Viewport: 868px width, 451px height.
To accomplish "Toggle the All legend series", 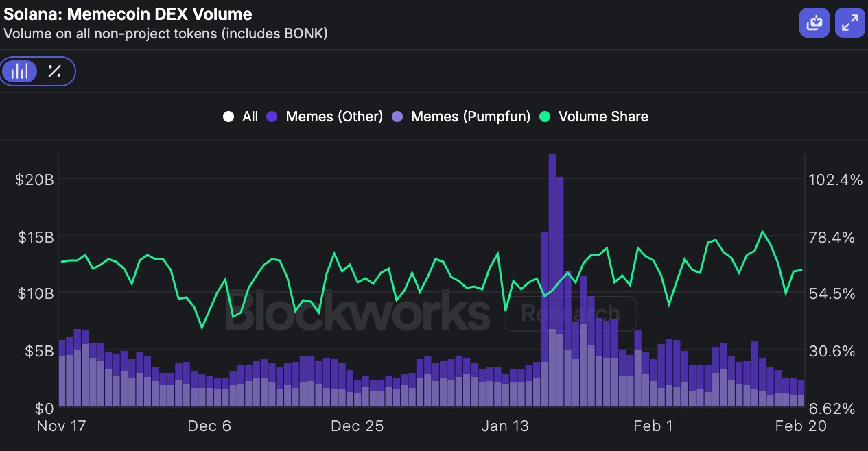I will click(240, 117).
